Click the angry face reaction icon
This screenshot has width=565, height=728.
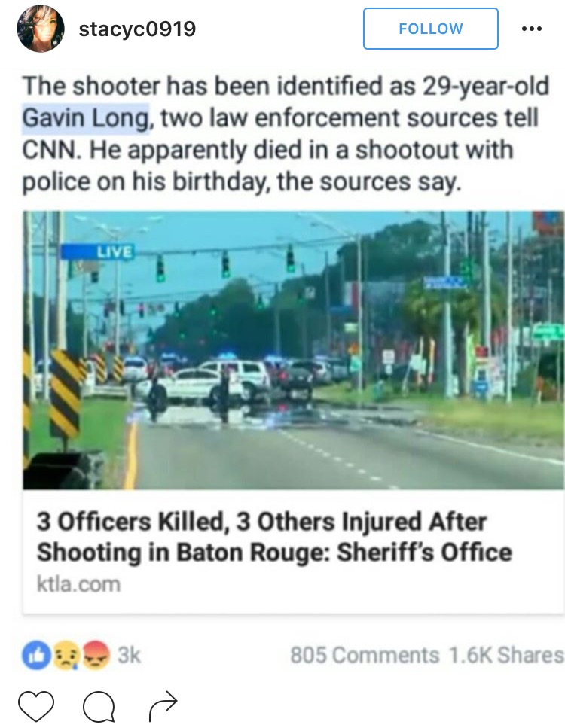tap(95, 655)
